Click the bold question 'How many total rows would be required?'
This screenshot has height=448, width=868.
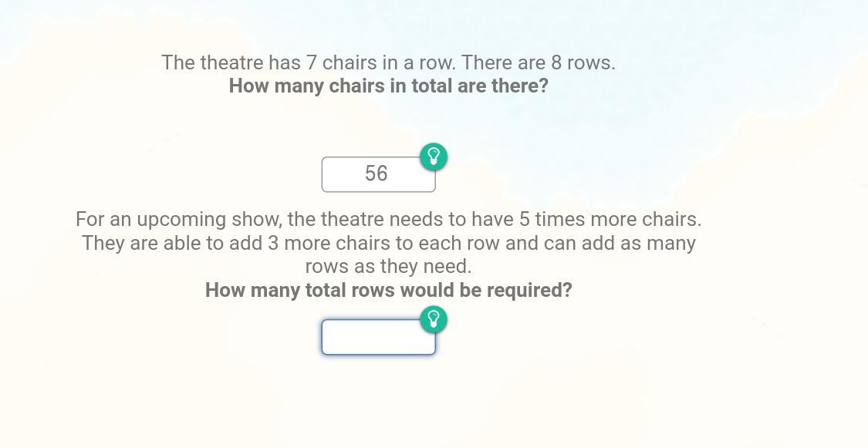pos(388,291)
